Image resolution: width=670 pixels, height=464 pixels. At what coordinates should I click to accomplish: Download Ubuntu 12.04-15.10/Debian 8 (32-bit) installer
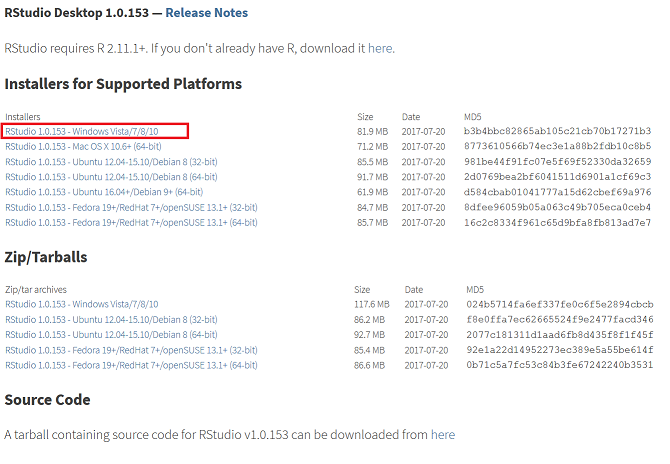[x=111, y=162]
